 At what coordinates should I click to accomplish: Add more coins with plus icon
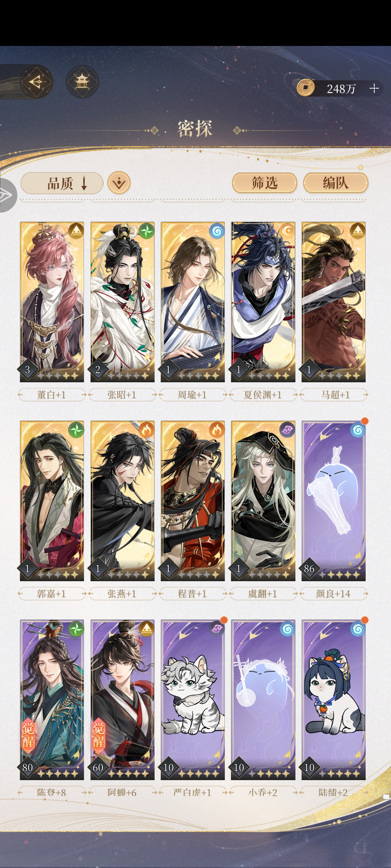click(374, 88)
